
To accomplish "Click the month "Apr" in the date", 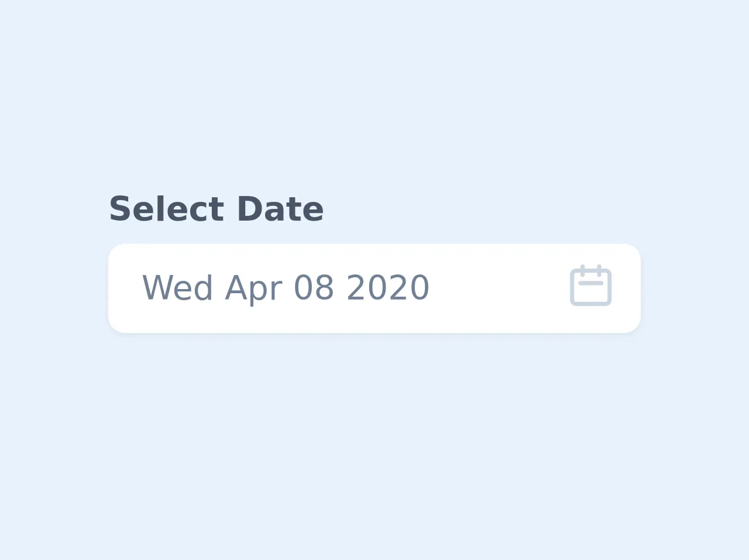I will [253, 288].
